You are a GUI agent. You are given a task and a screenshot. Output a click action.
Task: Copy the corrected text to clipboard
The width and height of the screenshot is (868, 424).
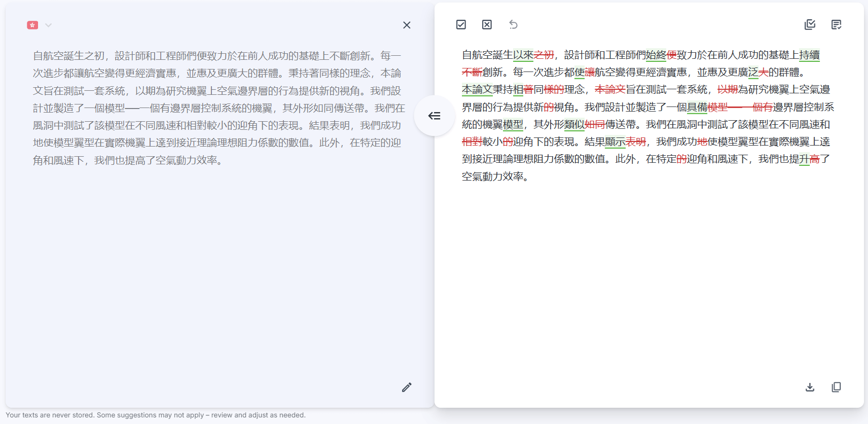(836, 387)
